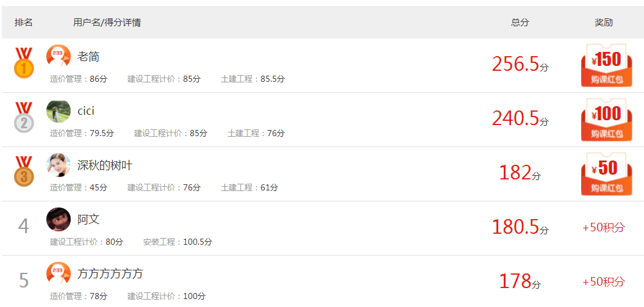The image size is (644, 307).
Task: Claim the ¥50 购课红包 coupon
Action: pos(607,174)
